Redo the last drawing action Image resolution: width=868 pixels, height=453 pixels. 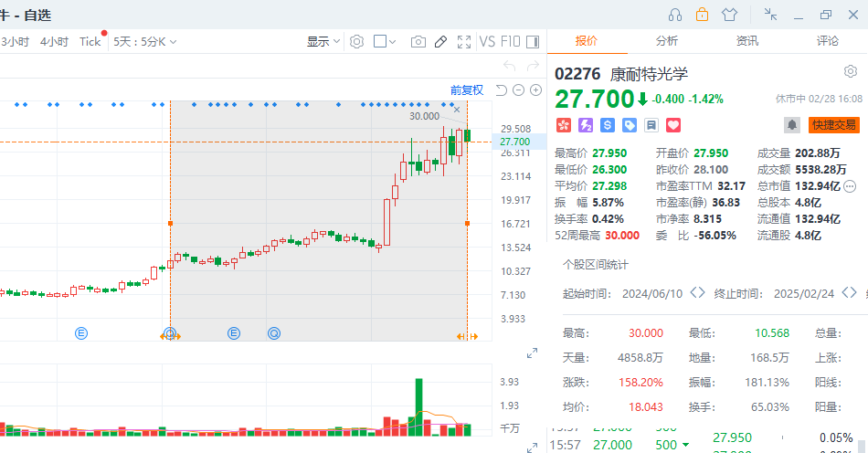pos(533,67)
